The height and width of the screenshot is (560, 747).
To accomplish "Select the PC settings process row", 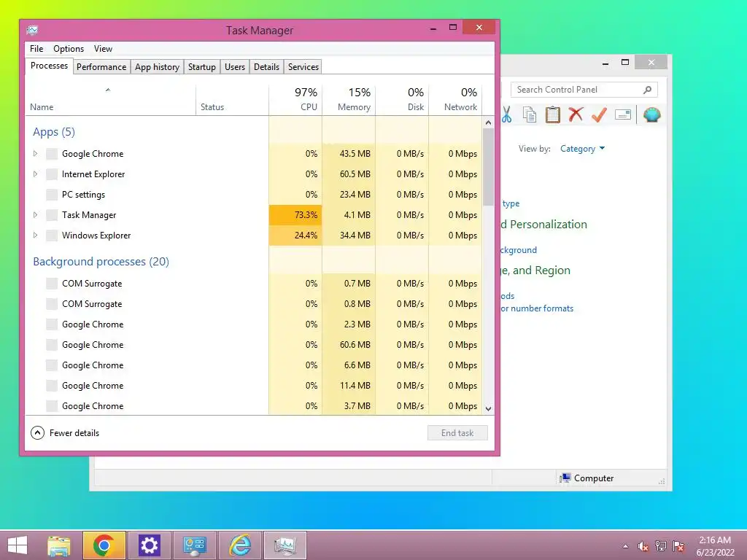I will [x=253, y=194].
